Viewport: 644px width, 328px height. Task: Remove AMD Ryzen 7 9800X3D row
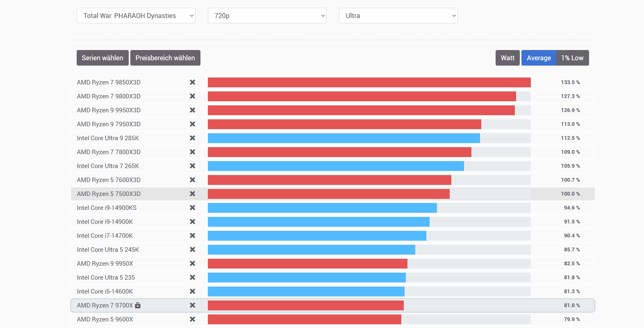pos(192,96)
